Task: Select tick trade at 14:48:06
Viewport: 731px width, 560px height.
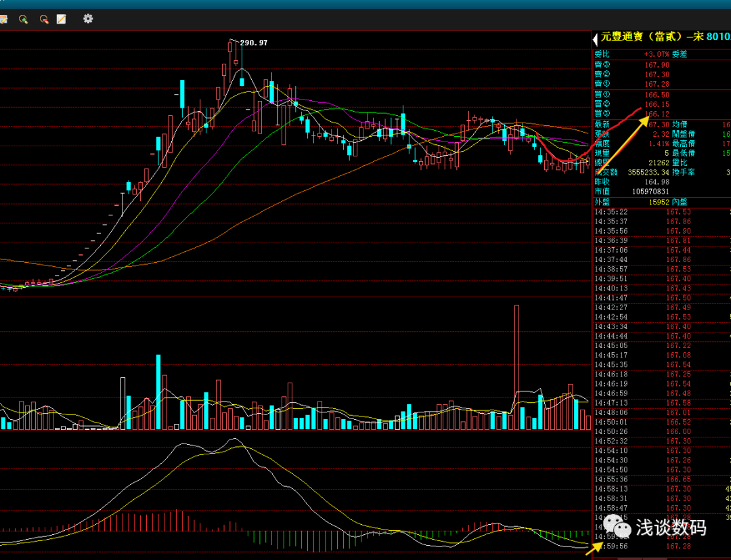Action: (661, 412)
